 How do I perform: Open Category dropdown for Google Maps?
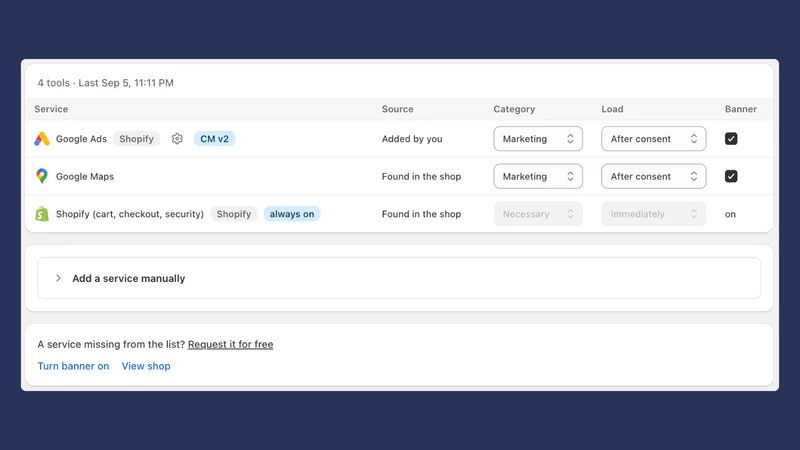[538, 176]
